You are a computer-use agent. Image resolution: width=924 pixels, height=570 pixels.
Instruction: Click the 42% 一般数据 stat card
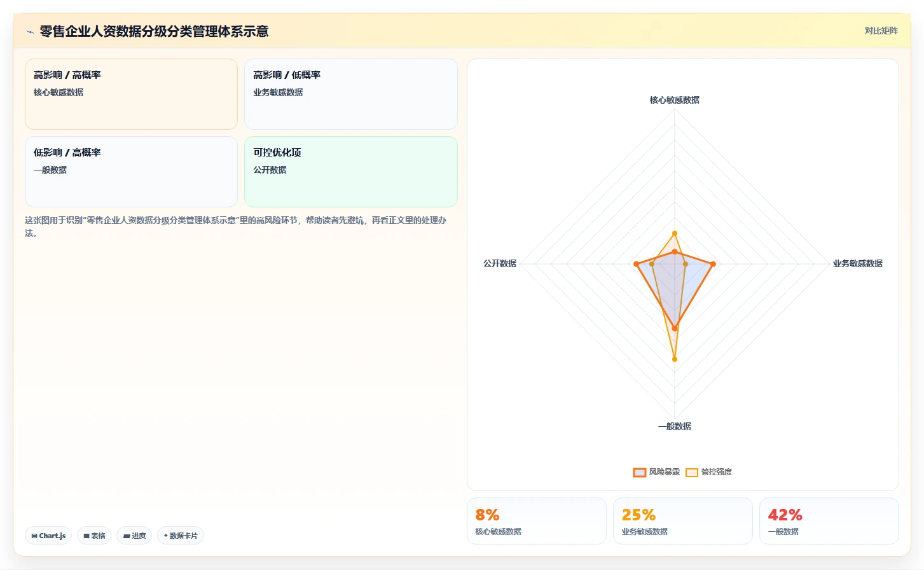pyautogui.click(x=829, y=521)
